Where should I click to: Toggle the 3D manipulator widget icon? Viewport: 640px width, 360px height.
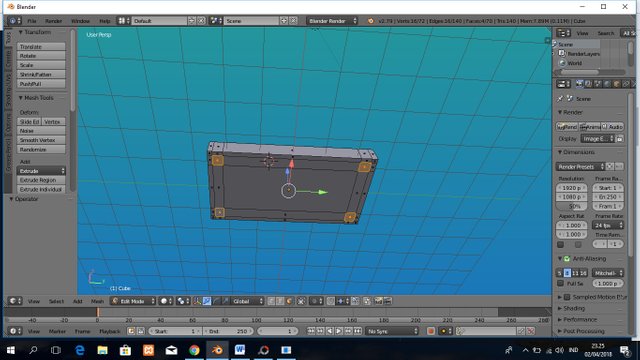pyautogui.click(x=197, y=301)
